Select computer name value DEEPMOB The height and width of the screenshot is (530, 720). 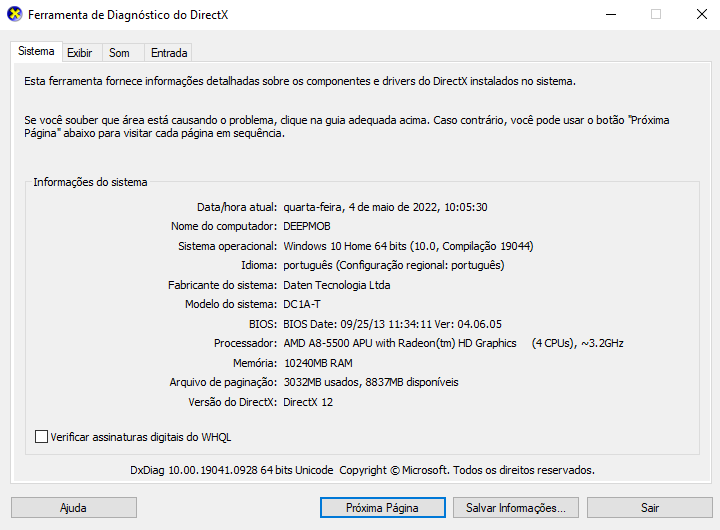[x=307, y=226]
